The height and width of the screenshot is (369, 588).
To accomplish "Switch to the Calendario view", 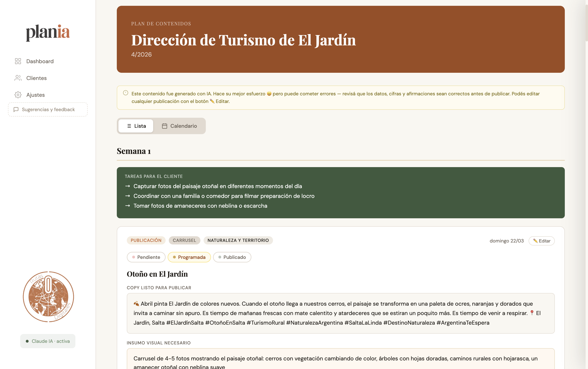I will (180, 126).
